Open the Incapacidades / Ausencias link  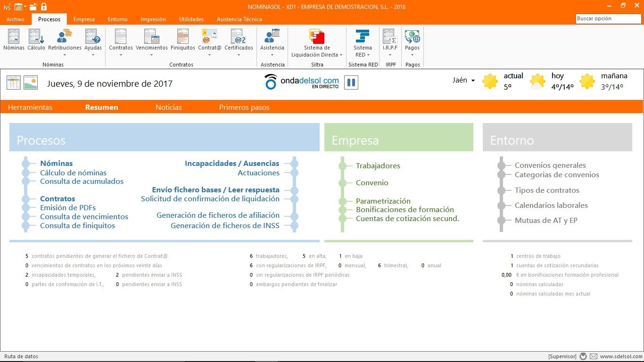click(232, 164)
